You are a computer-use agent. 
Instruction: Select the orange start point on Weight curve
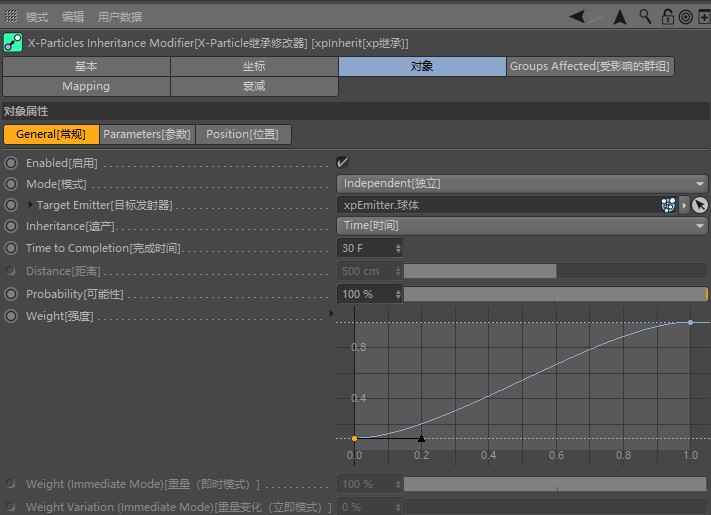(x=355, y=438)
